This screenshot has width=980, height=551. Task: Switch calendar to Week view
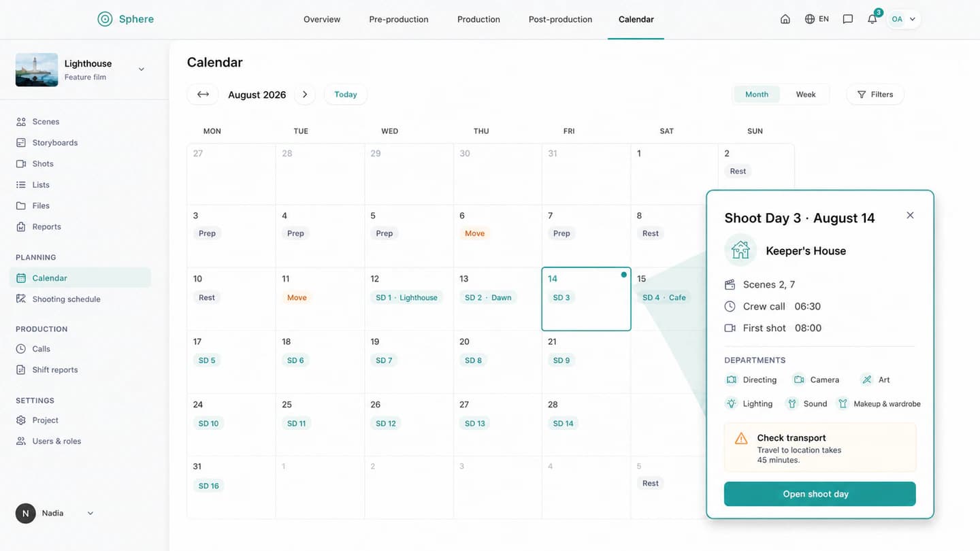pos(806,95)
